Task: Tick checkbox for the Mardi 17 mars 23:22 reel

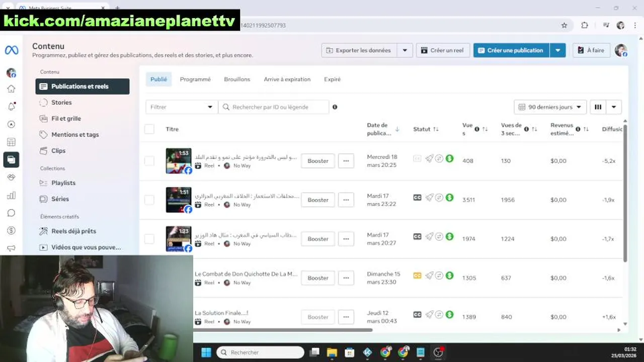Action: 149,200
